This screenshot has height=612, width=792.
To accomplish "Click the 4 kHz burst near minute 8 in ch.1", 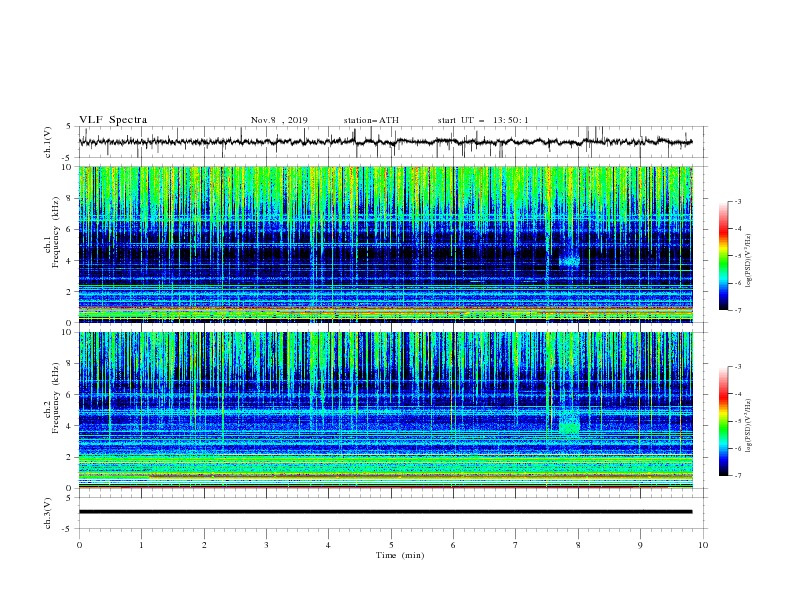I will [570, 261].
